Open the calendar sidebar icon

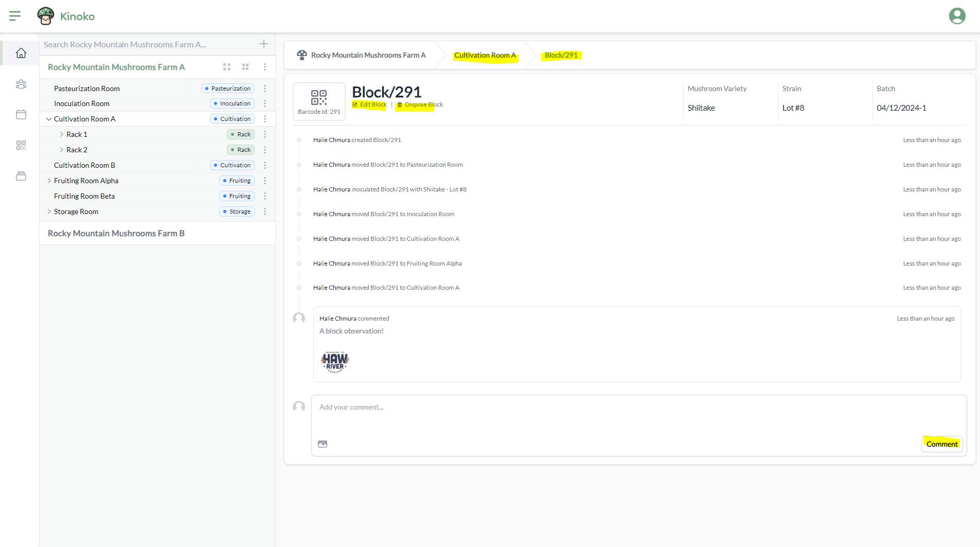[x=21, y=114]
